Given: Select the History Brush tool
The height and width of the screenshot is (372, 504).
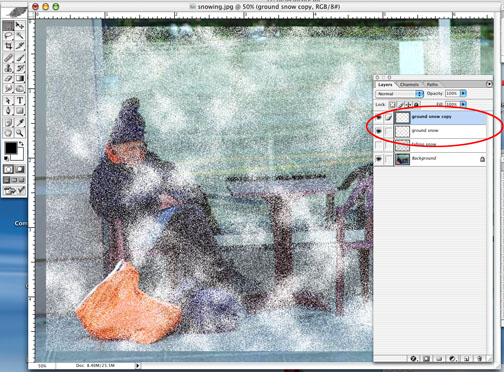Looking at the screenshot, I should (20, 68).
